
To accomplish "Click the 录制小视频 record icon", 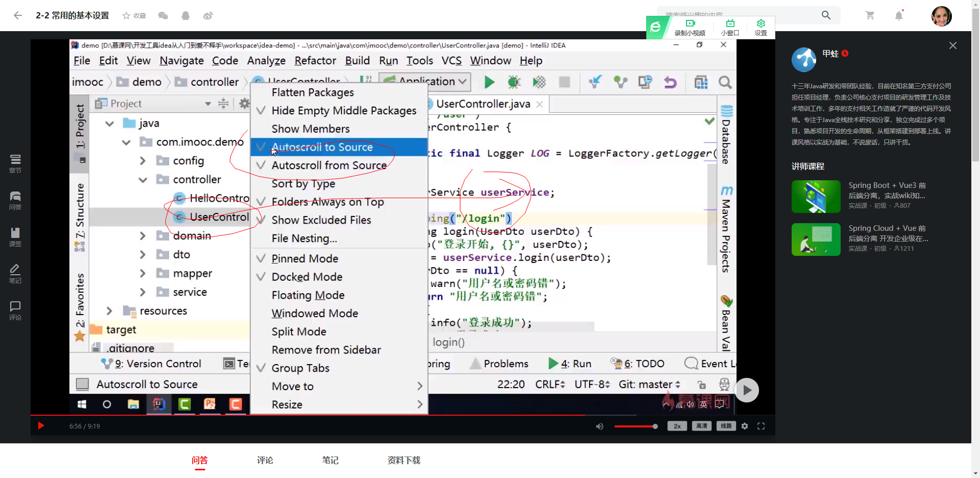I will [x=690, y=23].
